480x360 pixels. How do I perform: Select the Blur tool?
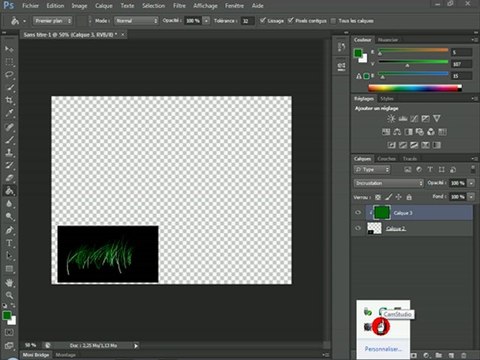click(9, 204)
